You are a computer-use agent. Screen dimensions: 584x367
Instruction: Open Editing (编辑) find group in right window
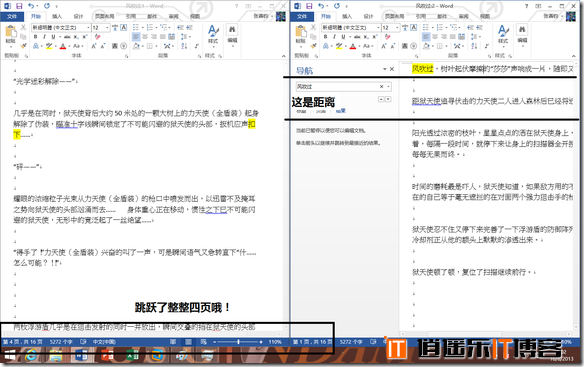coord(522,35)
